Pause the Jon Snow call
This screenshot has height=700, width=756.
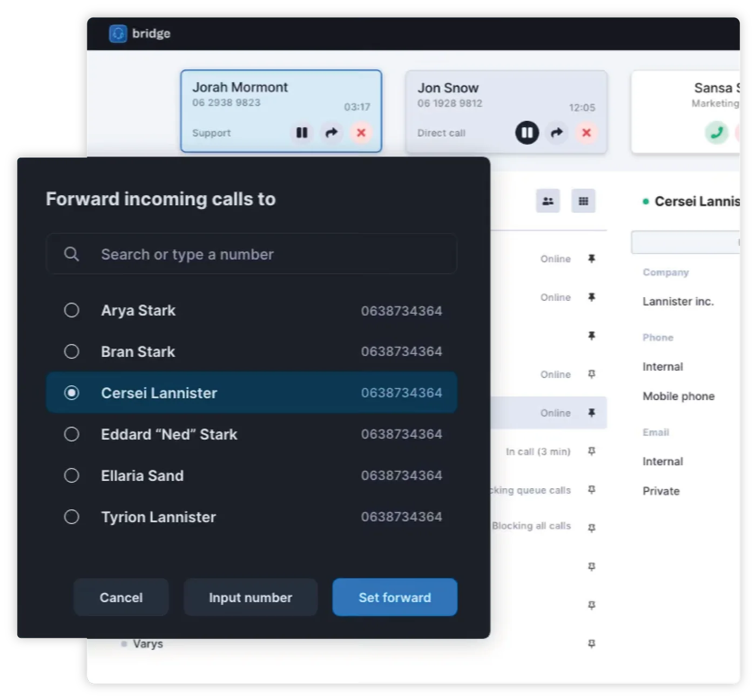pyautogui.click(x=527, y=132)
